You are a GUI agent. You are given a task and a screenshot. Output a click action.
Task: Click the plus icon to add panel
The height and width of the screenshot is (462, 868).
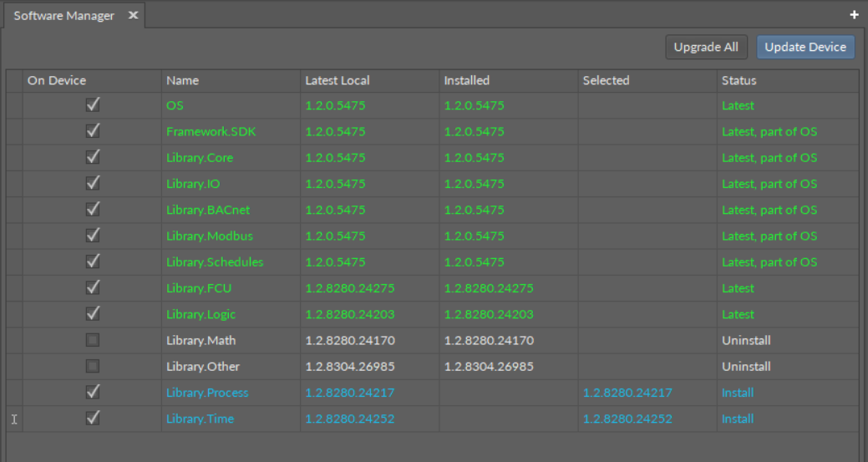(x=855, y=15)
